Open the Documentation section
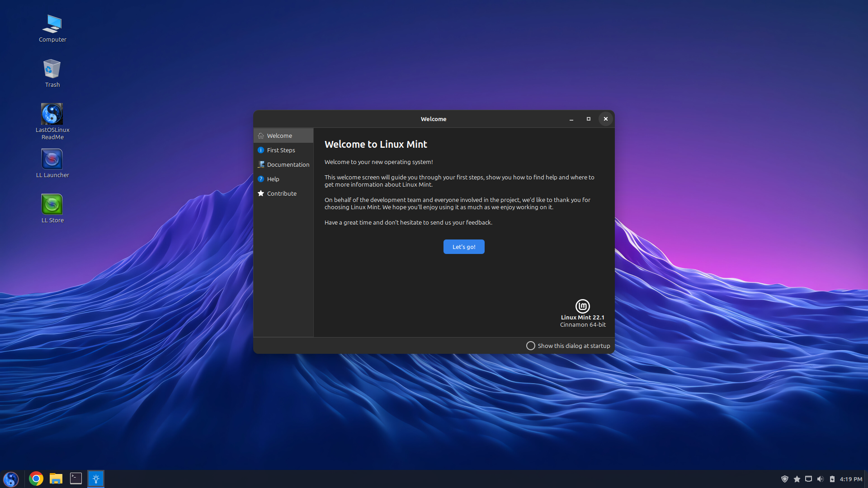868x488 pixels. [x=283, y=164]
